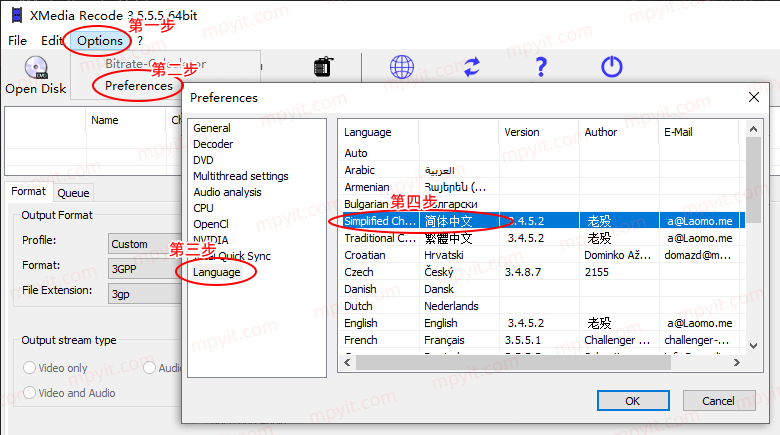Image resolution: width=780 pixels, height=435 pixels.
Task: Click the blue update arrows icon
Action: click(472, 67)
